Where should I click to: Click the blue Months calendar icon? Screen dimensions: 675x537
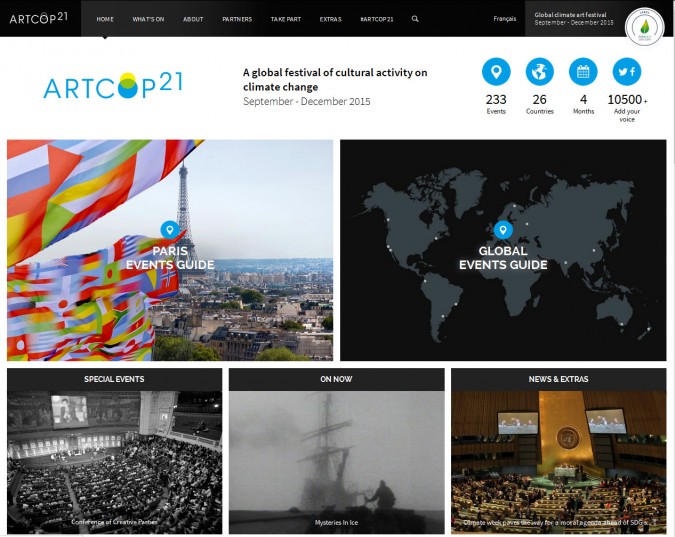point(583,71)
